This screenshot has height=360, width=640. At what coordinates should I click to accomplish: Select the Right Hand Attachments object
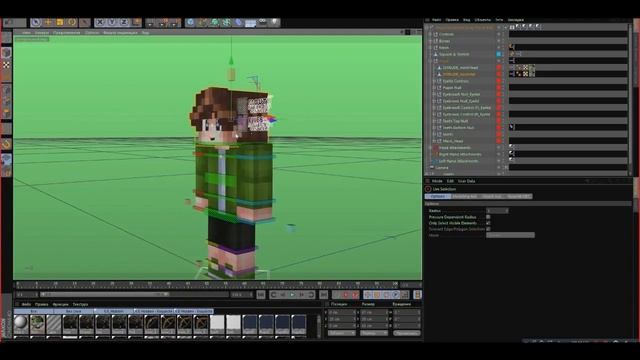(x=460, y=154)
